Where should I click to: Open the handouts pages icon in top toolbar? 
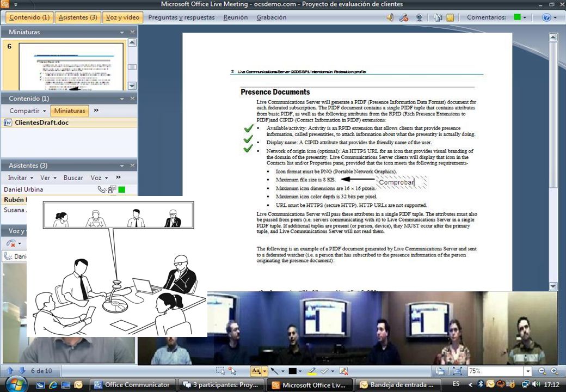[x=438, y=17]
